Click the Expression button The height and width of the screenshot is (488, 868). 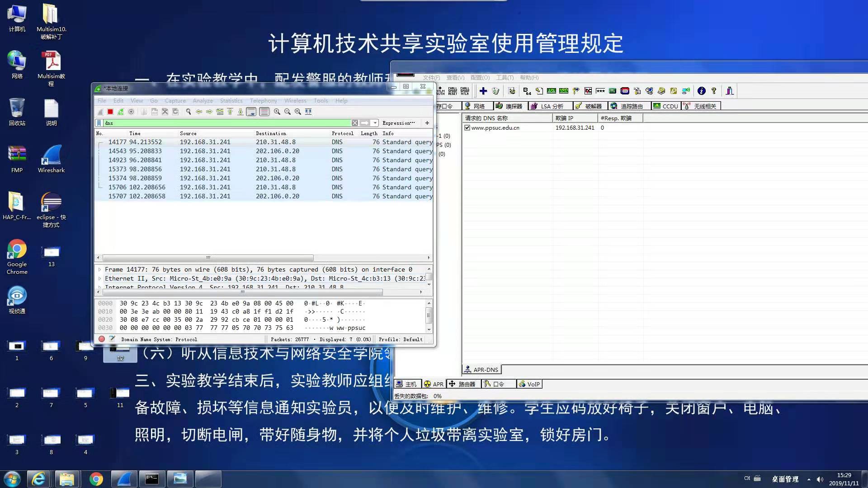click(x=398, y=123)
